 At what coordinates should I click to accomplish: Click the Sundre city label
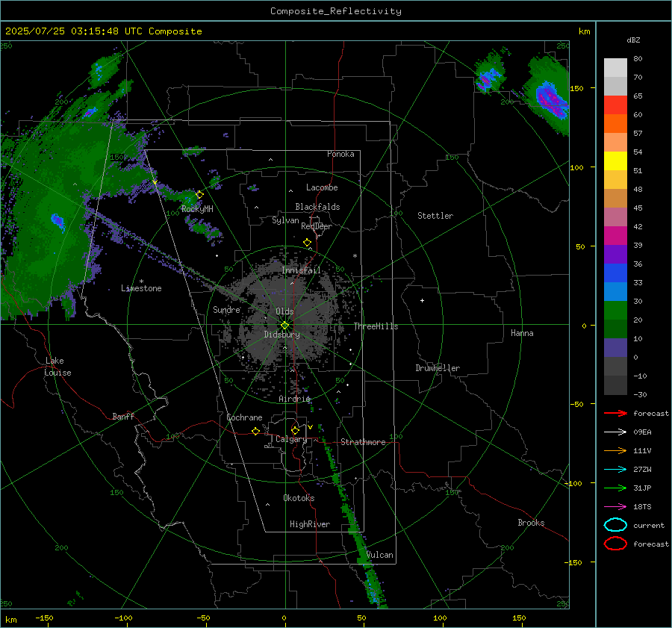pos(227,309)
